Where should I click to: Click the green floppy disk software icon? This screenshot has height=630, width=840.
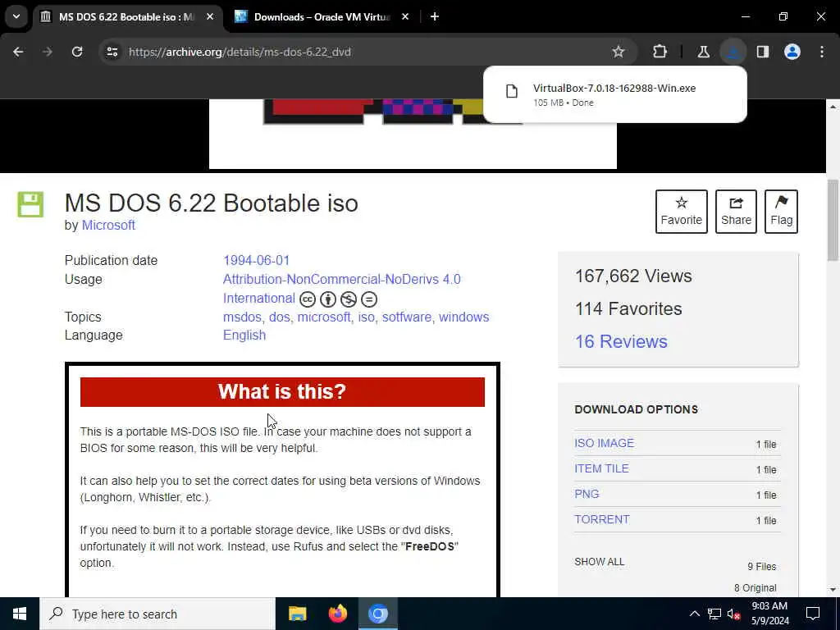30,204
